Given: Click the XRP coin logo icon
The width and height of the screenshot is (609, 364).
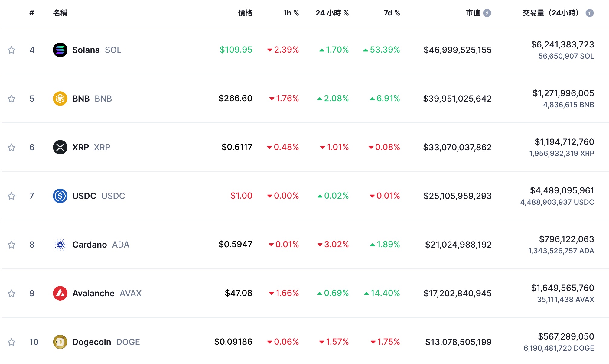Looking at the screenshot, I should pos(60,147).
